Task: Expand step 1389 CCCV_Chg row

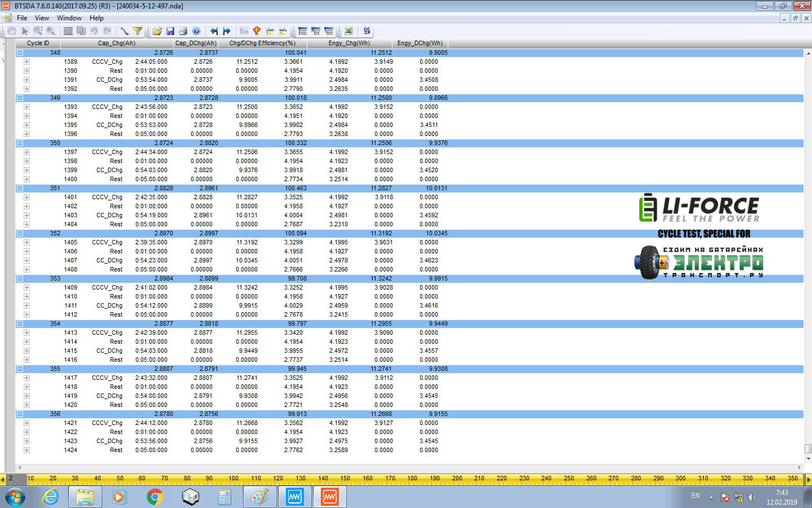Action: [x=27, y=62]
